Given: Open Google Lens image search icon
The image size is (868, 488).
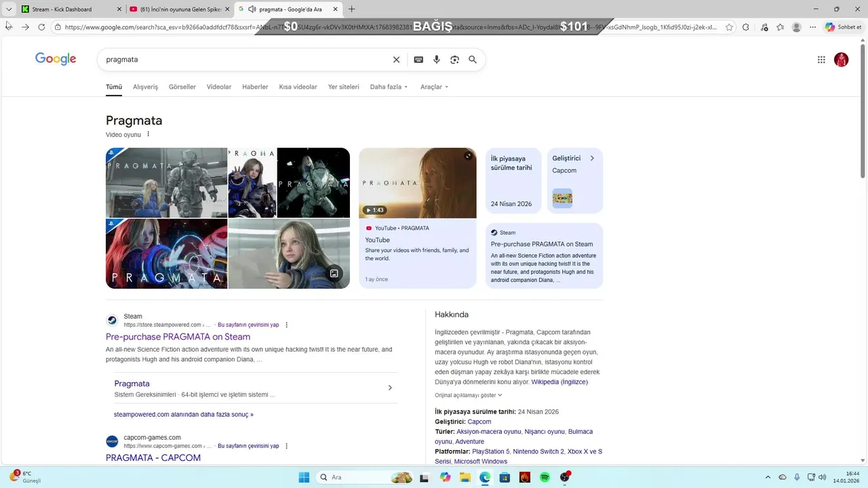Looking at the screenshot, I should point(455,60).
